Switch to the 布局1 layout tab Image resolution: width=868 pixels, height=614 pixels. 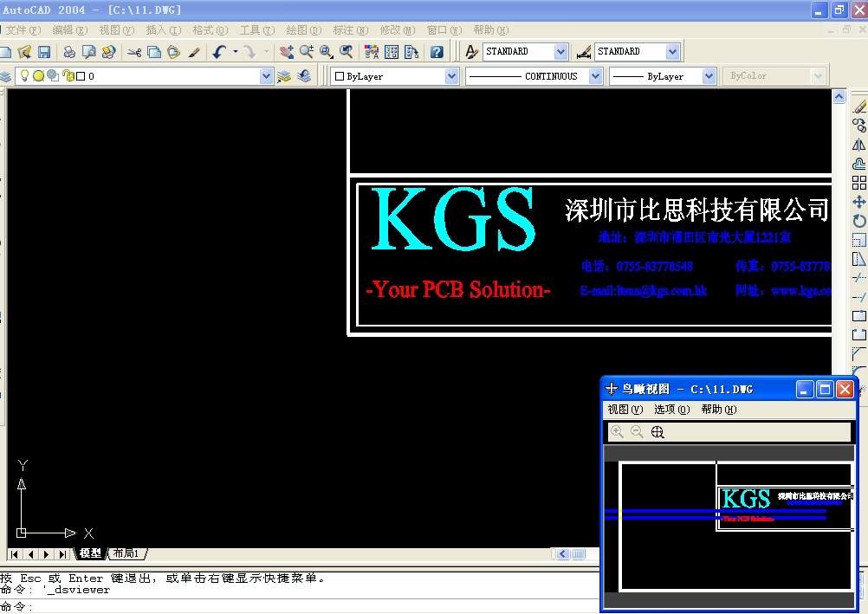click(x=126, y=553)
